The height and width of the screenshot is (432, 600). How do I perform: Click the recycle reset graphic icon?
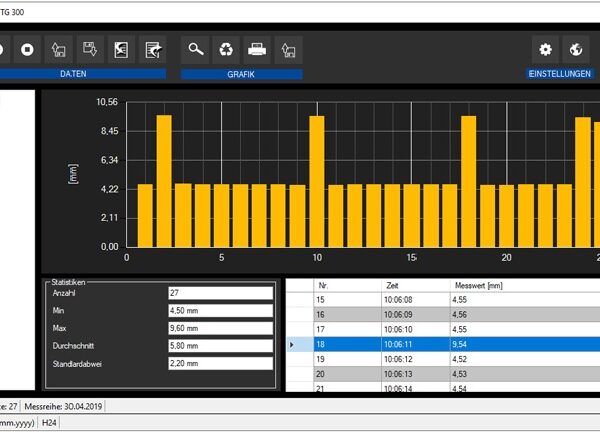click(226, 50)
